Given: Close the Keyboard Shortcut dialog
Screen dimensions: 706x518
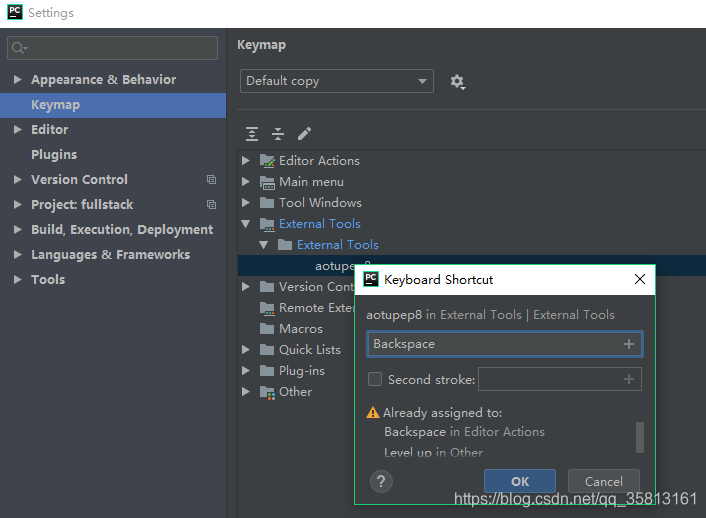Looking at the screenshot, I should click(640, 279).
